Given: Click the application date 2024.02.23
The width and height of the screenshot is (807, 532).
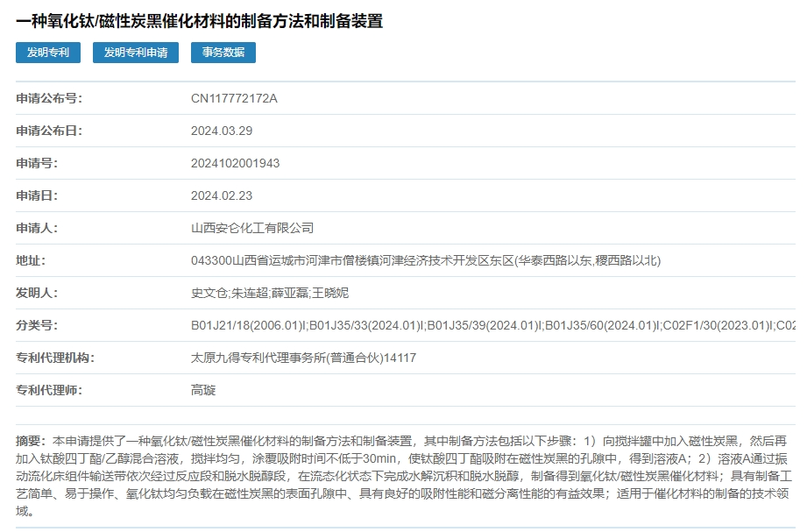Looking at the screenshot, I should click(222, 195).
